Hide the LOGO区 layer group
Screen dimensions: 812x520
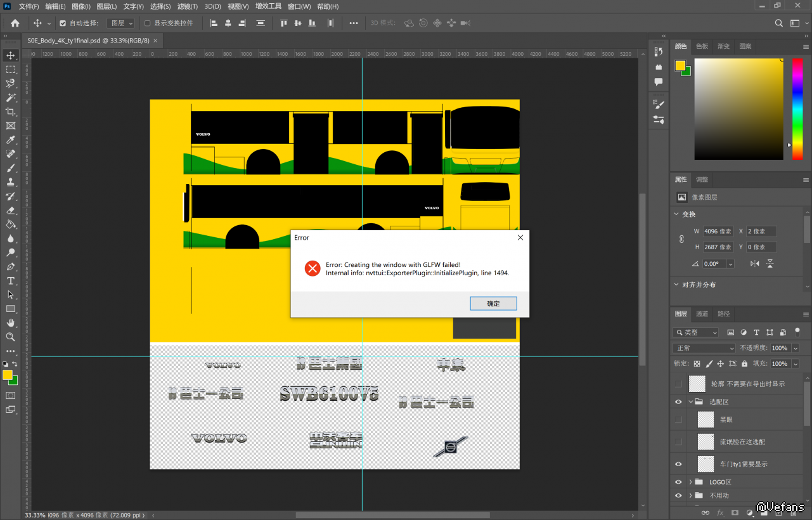tap(678, 482)
